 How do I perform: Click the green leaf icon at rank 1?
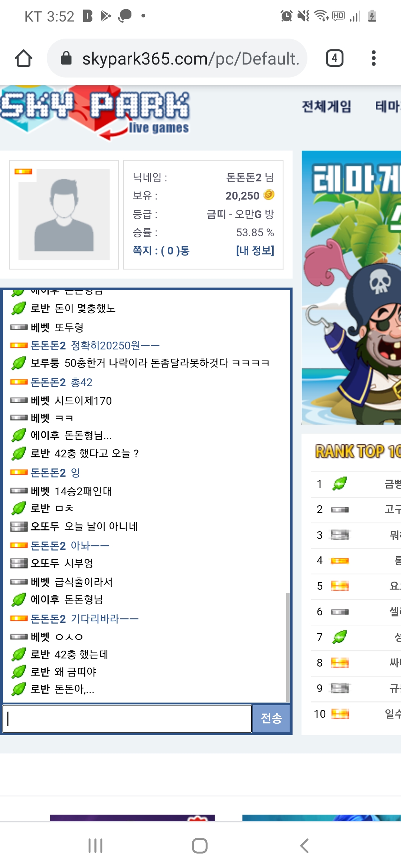[340, 483]
